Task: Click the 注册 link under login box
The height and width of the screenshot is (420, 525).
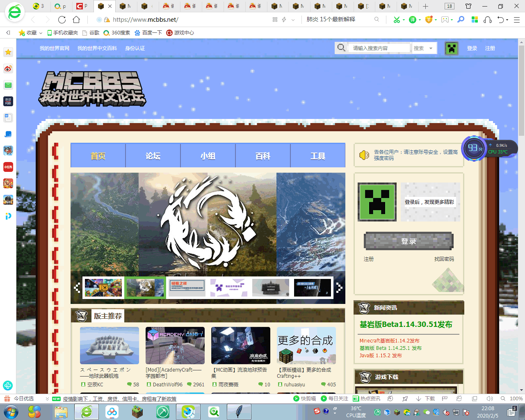Action: (369, 259)
